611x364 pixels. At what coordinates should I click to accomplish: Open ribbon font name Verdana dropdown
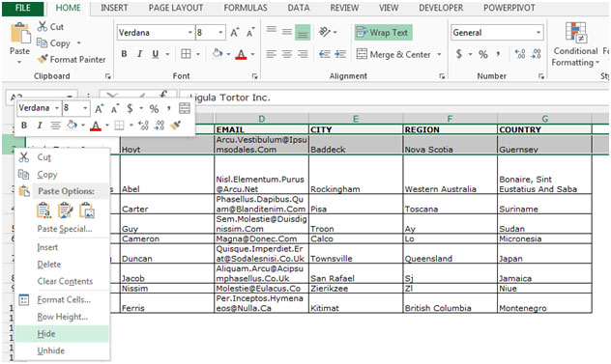[189, 32]
